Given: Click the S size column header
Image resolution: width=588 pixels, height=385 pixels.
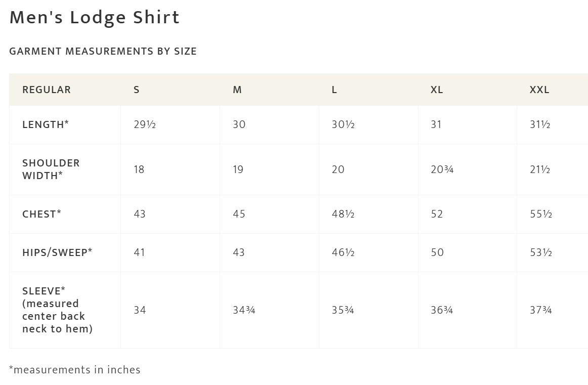Looking at the screenshot, I should click(137, 90).
